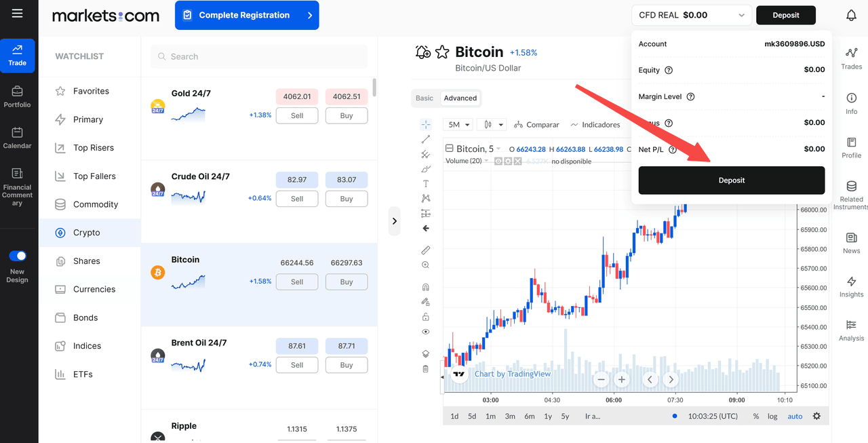Open Financial Commentary in sidebar
The height and width of the screenshot is (443, 868).
[17, 187]
